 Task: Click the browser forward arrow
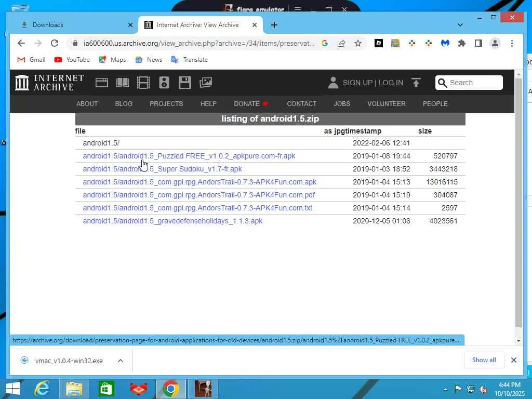pyautogui.click(x=37, y=43)
